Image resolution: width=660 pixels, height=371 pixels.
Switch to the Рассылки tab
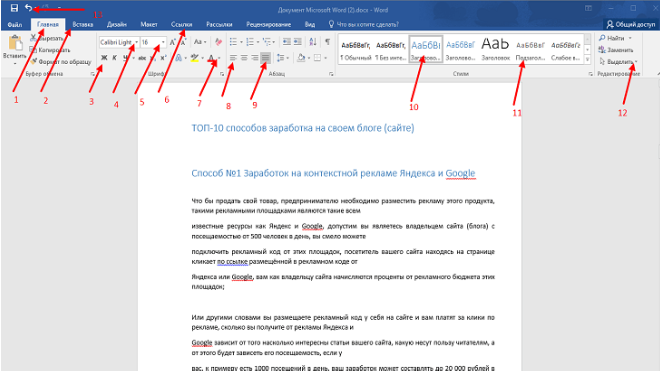tap(219, 24)
